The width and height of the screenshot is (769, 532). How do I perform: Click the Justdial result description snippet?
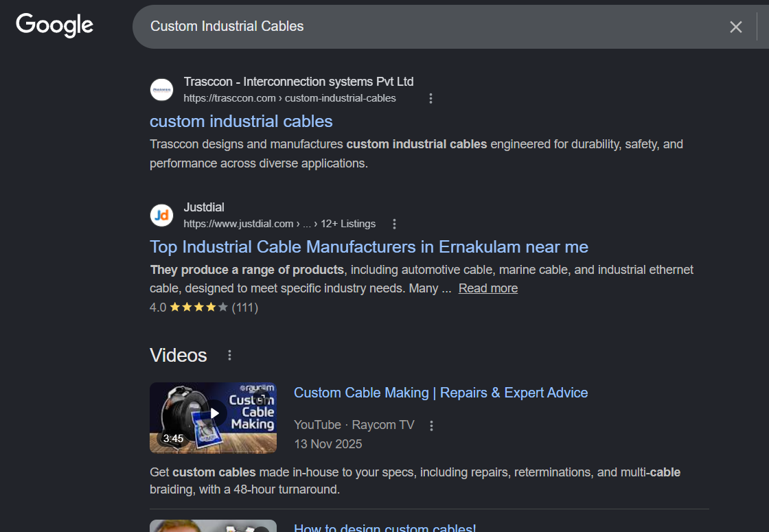pos(422,279)
